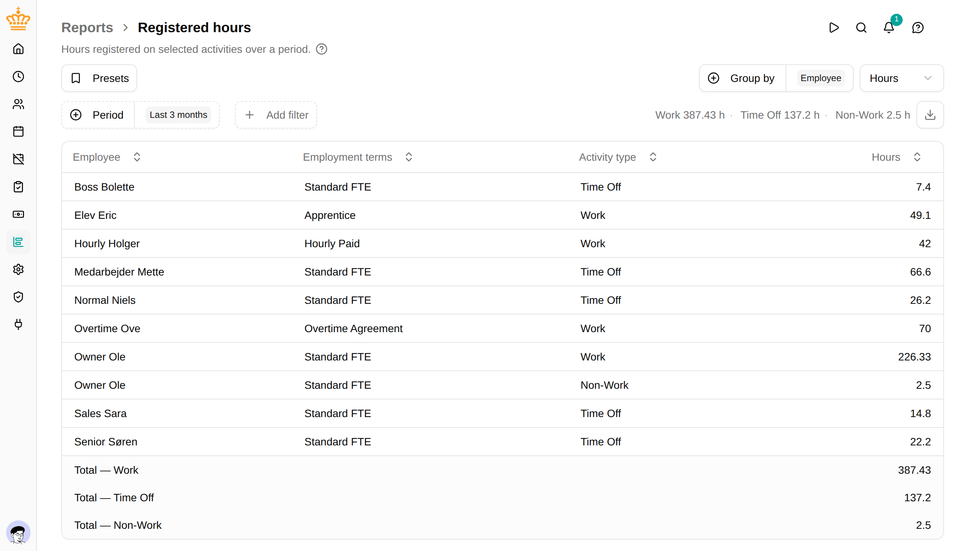Open the banknote payroll sidebar icon
The width and height of the screenshot is (980, 551).
[18, 214]
